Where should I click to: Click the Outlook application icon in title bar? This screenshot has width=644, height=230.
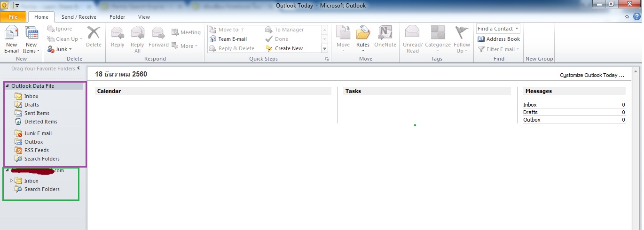click(x=5, y=5)
